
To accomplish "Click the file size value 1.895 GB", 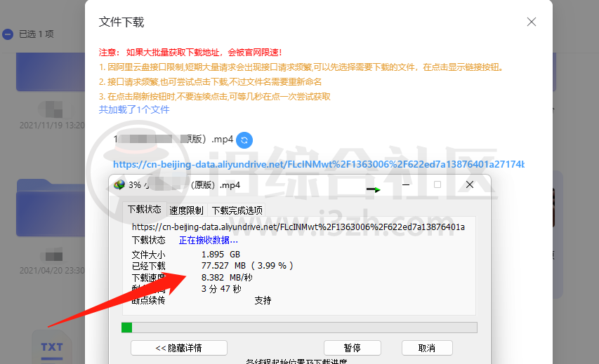I will 220,255.
